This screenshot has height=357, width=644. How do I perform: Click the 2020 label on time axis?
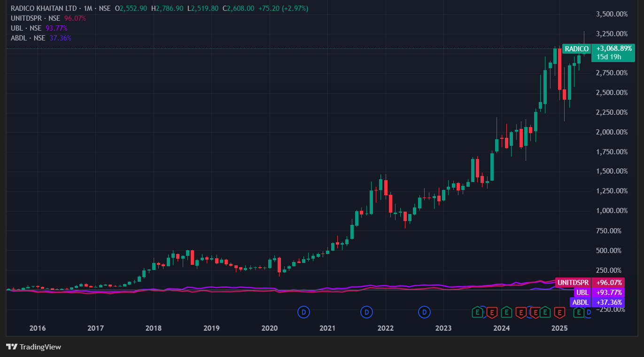[x=270, y=328]
